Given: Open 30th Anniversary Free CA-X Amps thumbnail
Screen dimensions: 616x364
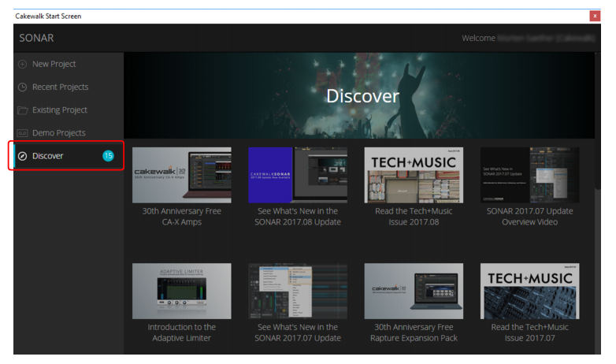Looking at the screenshot, I should (181, 176).
